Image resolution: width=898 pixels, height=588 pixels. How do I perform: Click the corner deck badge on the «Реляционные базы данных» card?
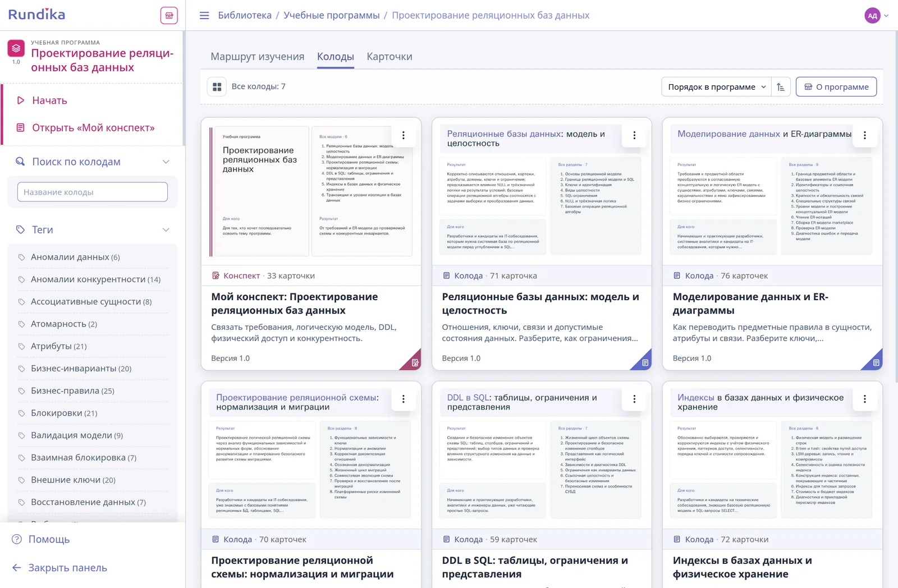[645, 362]
